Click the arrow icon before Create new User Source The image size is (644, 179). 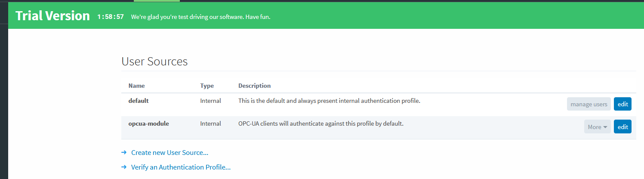pos(124,152)
